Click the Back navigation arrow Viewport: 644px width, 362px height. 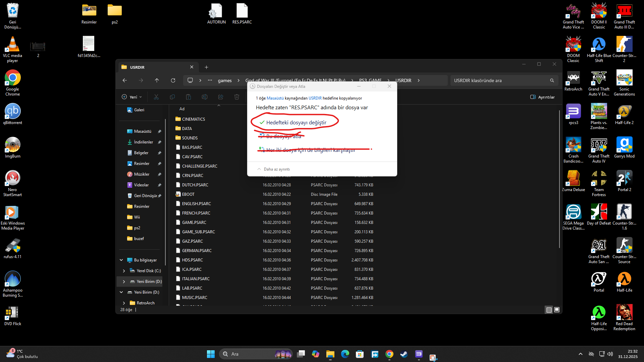(x=125, y=80)
